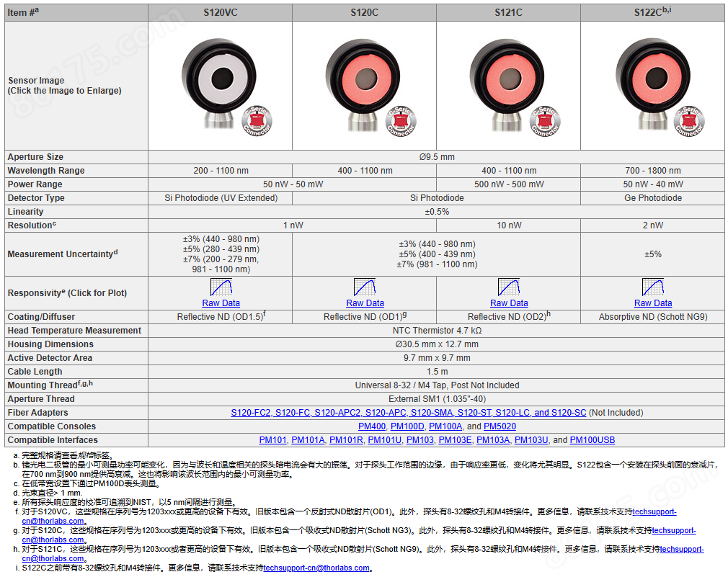Open Raw Data link for S122C
Viewport: 728px width, 577px height.
(653, 303)
